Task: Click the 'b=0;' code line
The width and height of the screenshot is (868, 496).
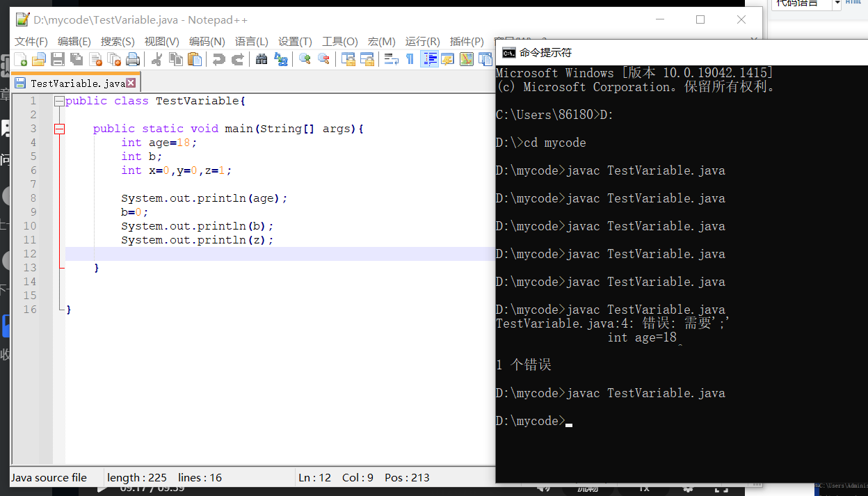Action: [135, 212]
